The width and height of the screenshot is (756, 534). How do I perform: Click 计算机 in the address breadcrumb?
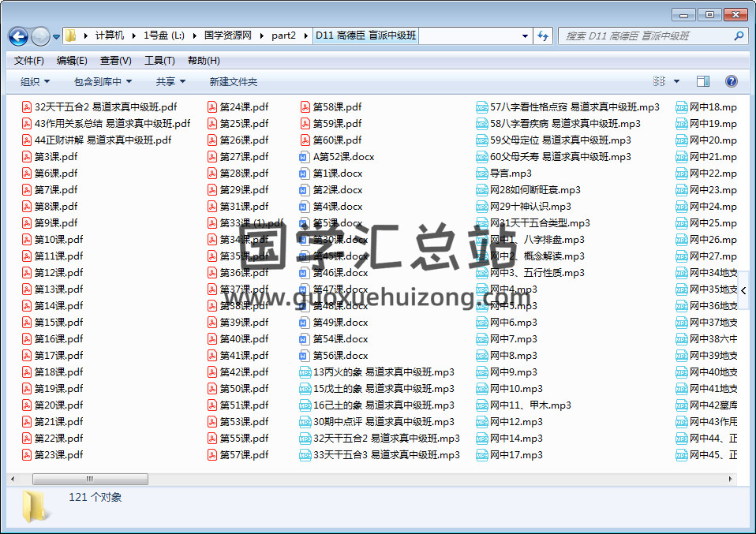pyautogui.click(x=110, y=35)
